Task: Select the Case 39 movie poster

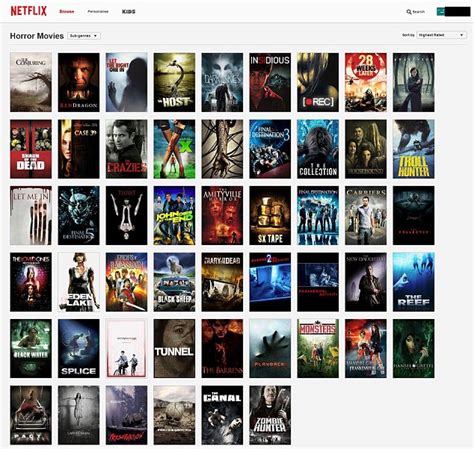Action: pyautogui.click(x=79, y=149)
